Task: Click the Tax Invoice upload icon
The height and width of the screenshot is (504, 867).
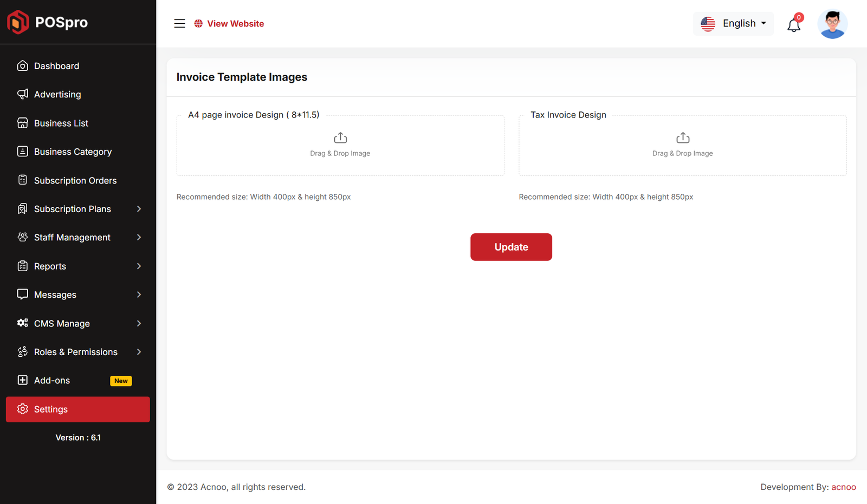Action: (x=683, y=138)
